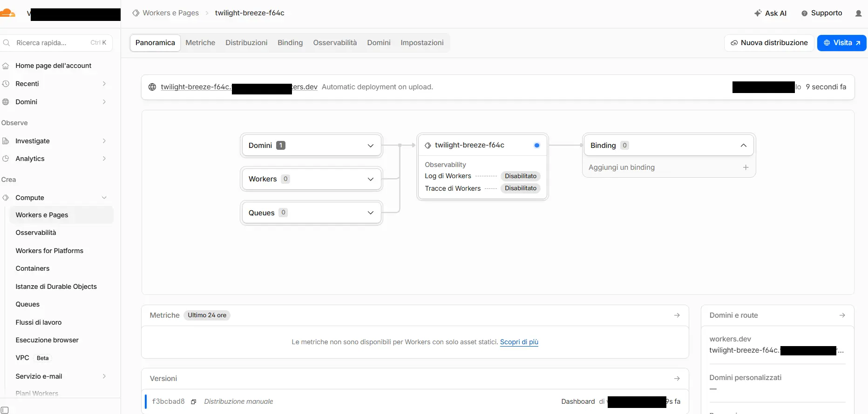Open Workers for Platforms
The image size is (868, 414).
point(49,251)
